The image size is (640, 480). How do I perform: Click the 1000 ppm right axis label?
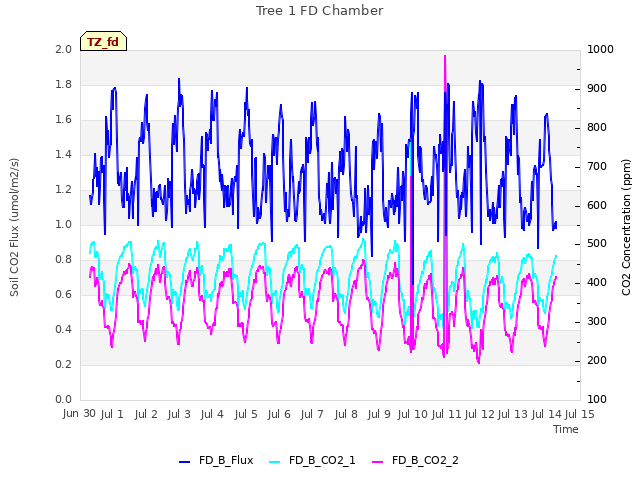[600, 49]
